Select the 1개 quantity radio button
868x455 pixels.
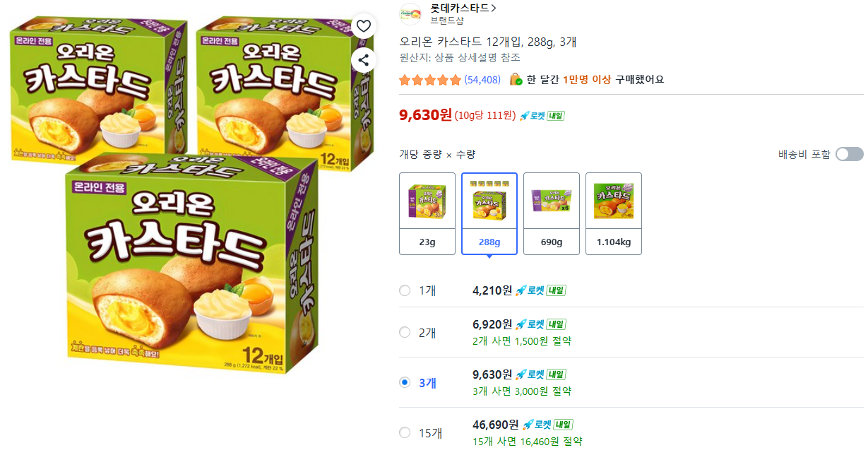click(405, 290)
